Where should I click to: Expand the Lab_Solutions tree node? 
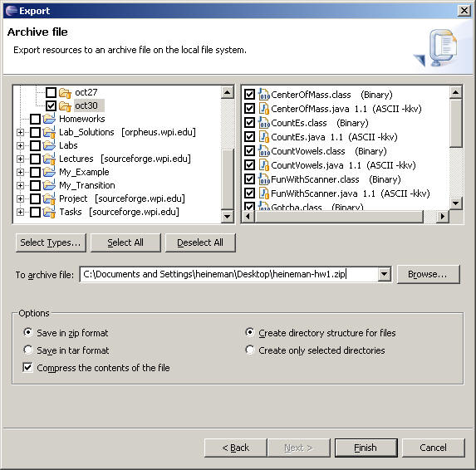[20, 132]
